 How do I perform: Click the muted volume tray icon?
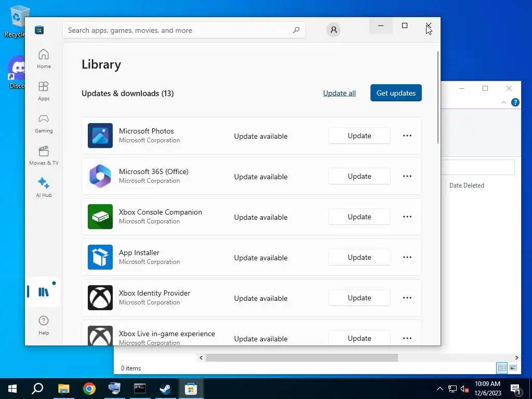[465, 389]
